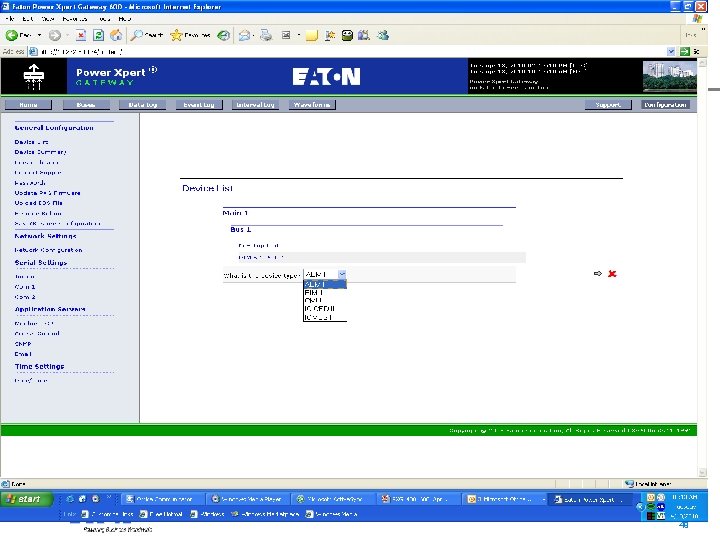
Task: Open the View menu
Action: click(48, 19)
